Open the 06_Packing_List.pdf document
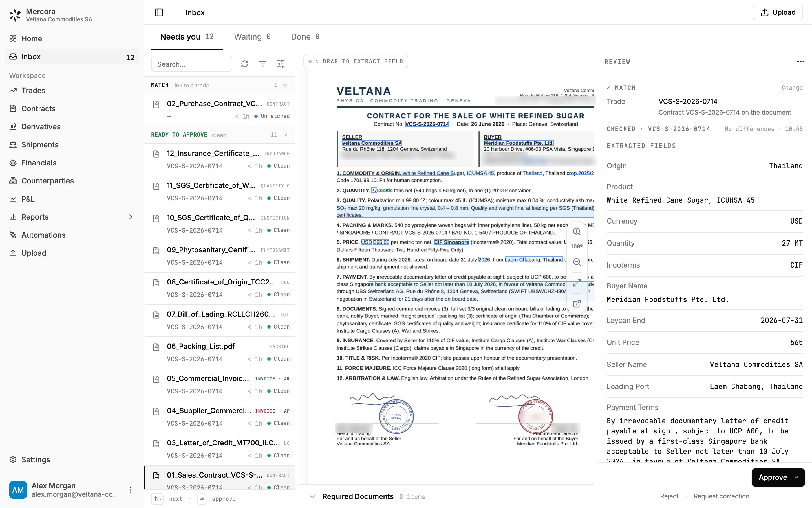 220,353
